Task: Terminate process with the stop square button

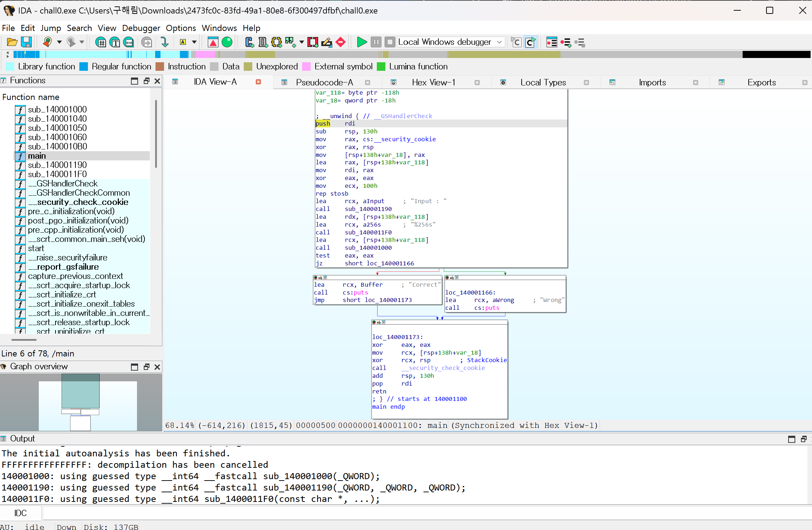Action: [x=390, y=42]
